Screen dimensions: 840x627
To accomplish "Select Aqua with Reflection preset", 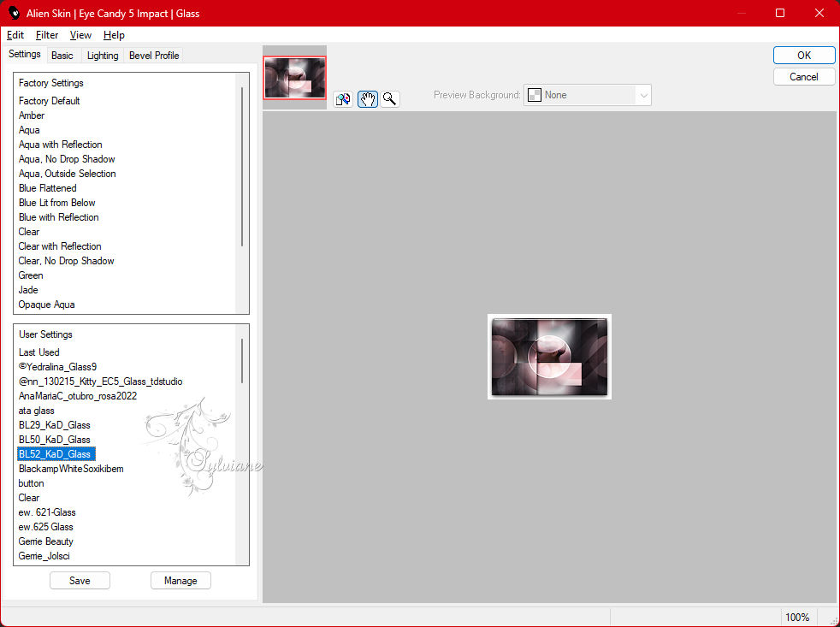I will click(60, 145).
